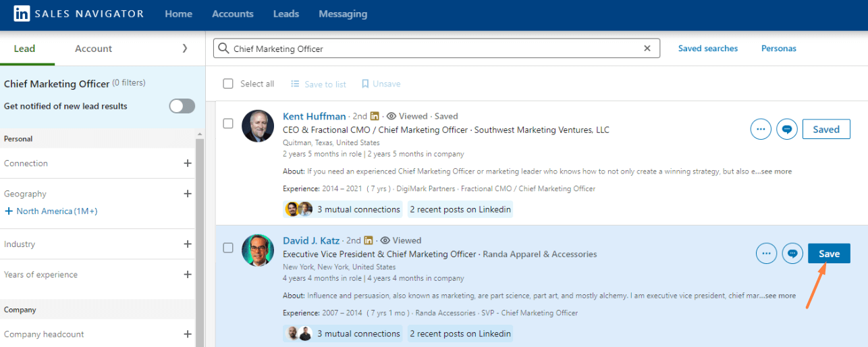This screenshot has width=868, height=347.
Task: Message Kent Huffman via chat icon
Action: [787, 130]
